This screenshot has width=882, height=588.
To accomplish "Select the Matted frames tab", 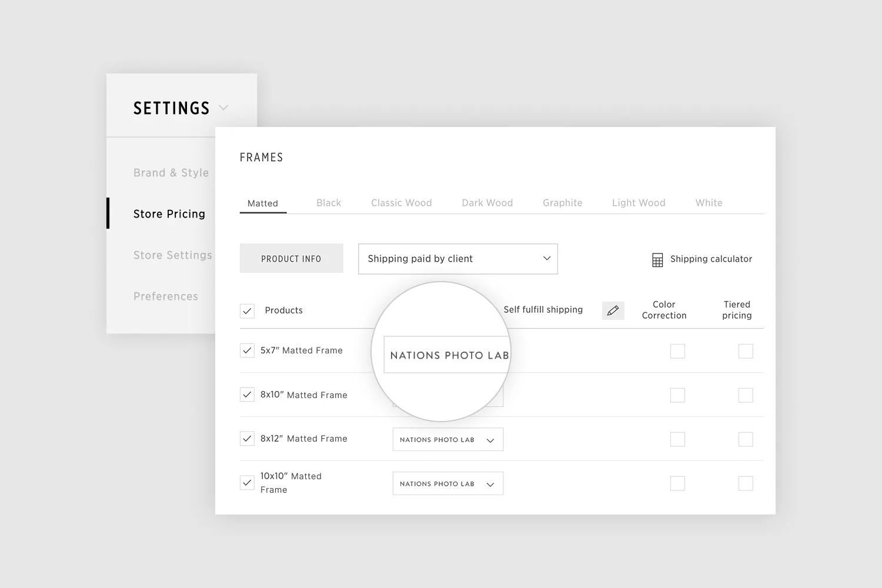I will (x=263, y=203).
